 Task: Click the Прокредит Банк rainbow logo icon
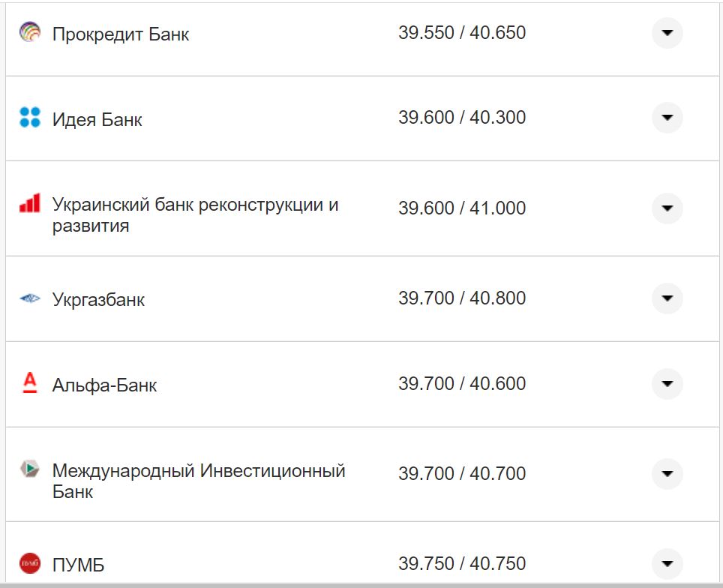tap(29, 32)
